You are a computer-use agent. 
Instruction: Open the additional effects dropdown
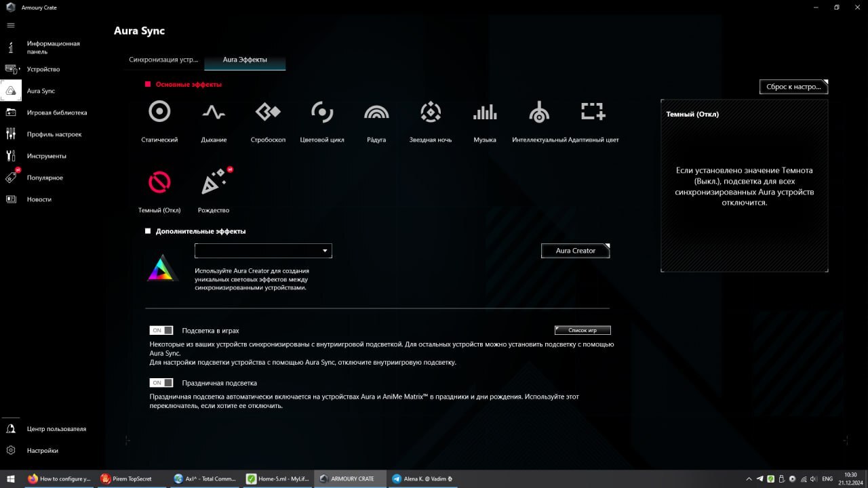pos(263,251)
